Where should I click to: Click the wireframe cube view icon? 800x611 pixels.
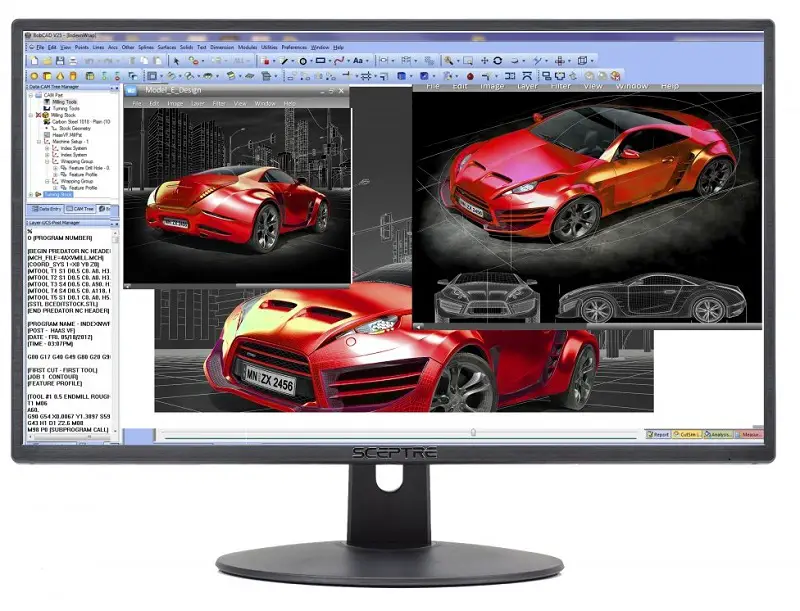(582, 61)
